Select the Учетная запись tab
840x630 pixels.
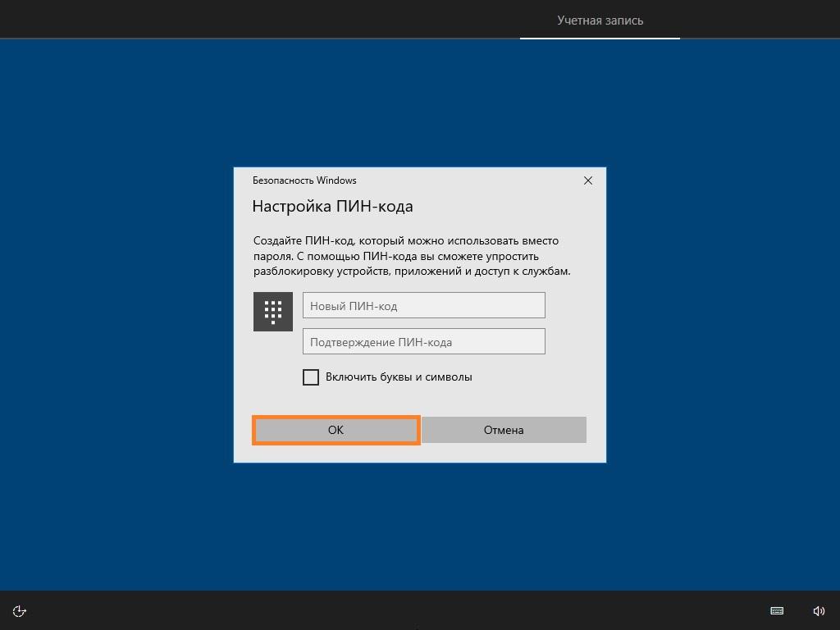click(x=600, y=21)
